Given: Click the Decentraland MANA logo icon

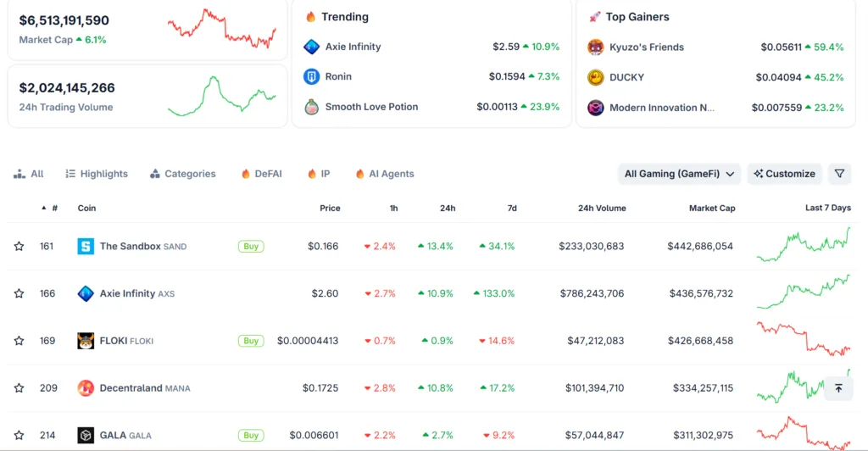Looking at the screenshot, I should [86, 388].
